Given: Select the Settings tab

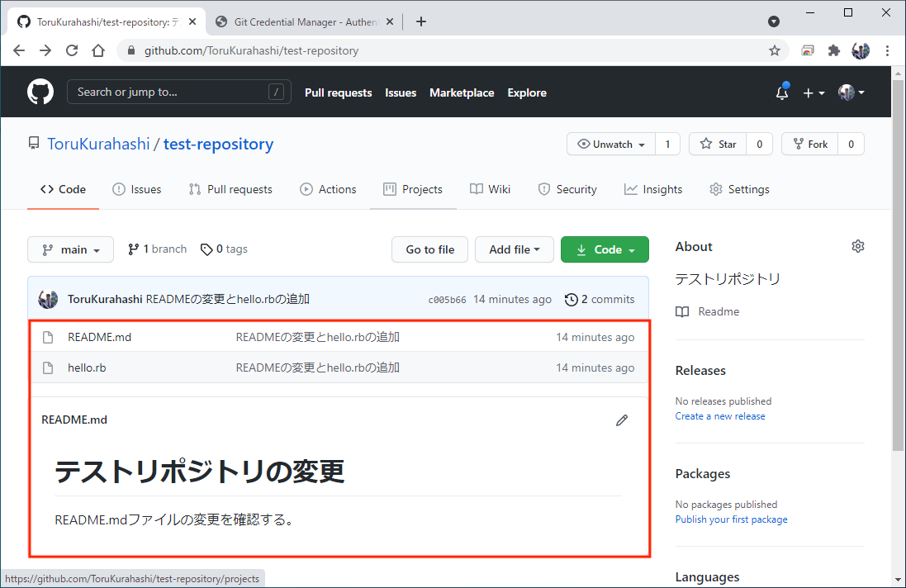Looking at the screenshot, I should coord(740,189).
